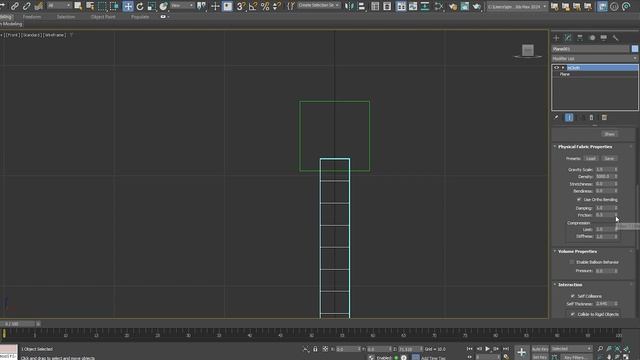Open the Display panel tab
The width and height of the screenshot is (640, 360).
[604, 38]
